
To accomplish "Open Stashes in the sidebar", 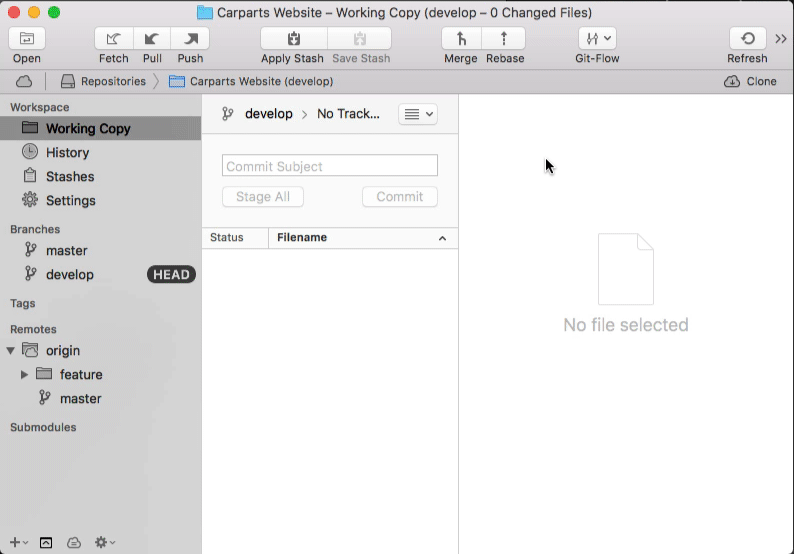I will pyautogui.click(x=69, y=176).
